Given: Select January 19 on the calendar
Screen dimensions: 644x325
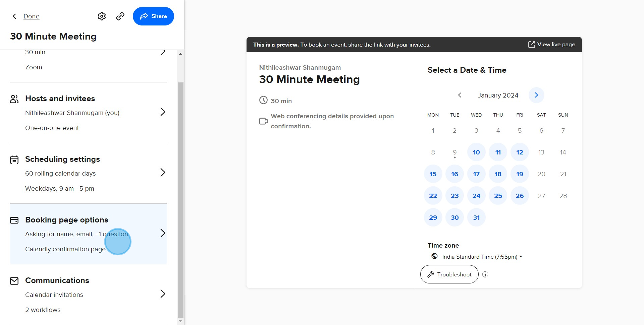Looking at the screenshot, I should tap(520, 174).
